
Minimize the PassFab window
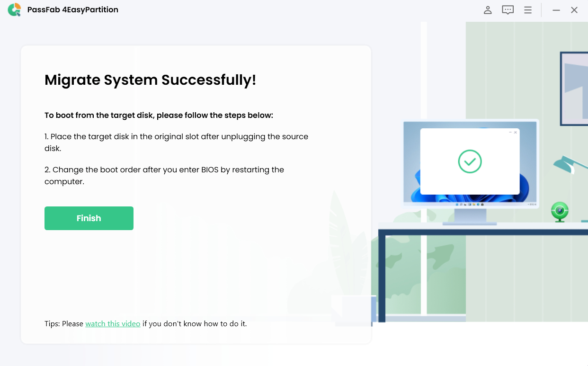(x=556, y=9)
